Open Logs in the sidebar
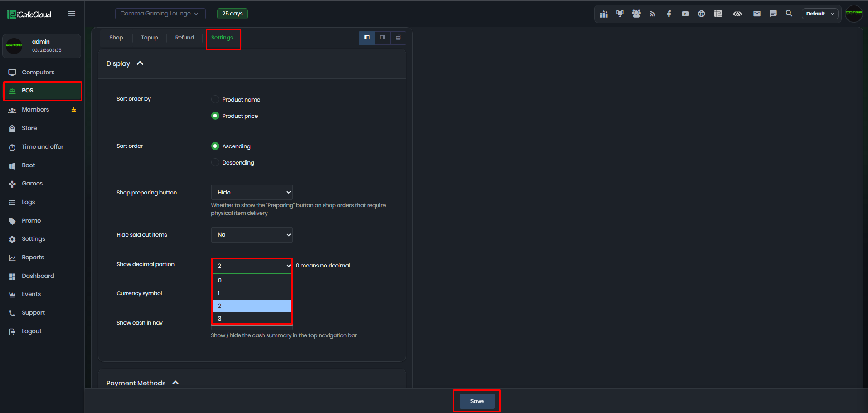Screen dimensions: 868x413 coord(42,202)
